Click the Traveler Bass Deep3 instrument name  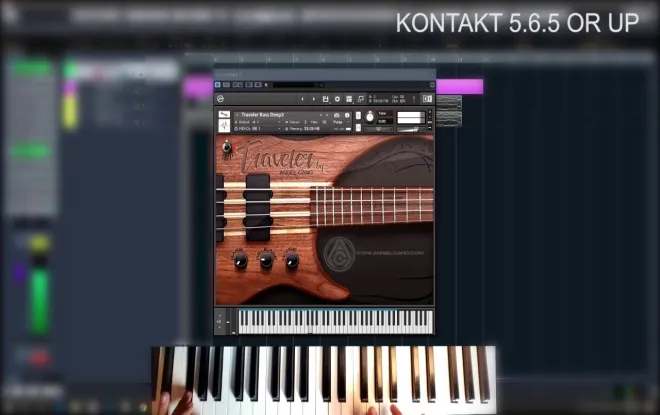(263, 114)
